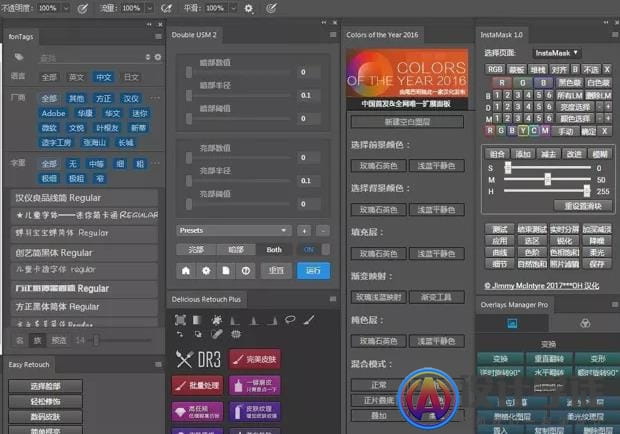This screenshot has height=434, width=620.
Task: Click the M slider handle in InstaMask
Action: point(548,179)
